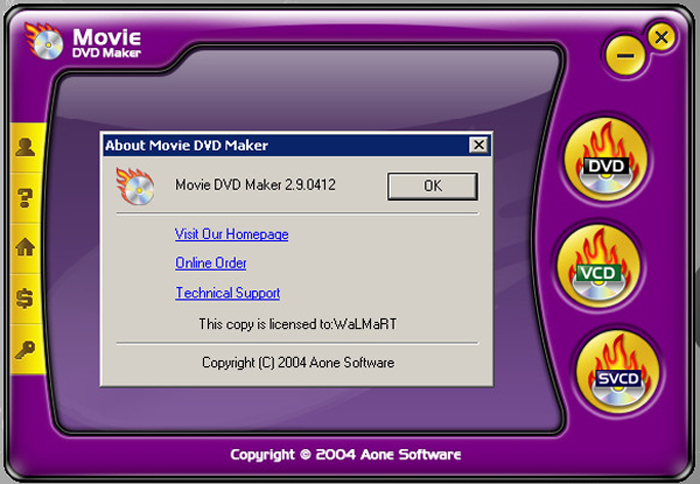
Task: Open help via question mark sidebar icon
Action: pyautogui.click(x=25, y=198)
